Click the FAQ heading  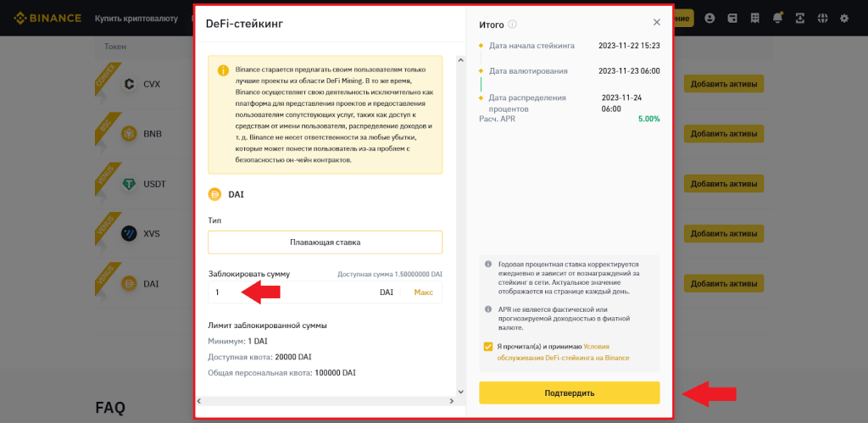[110, 408]
